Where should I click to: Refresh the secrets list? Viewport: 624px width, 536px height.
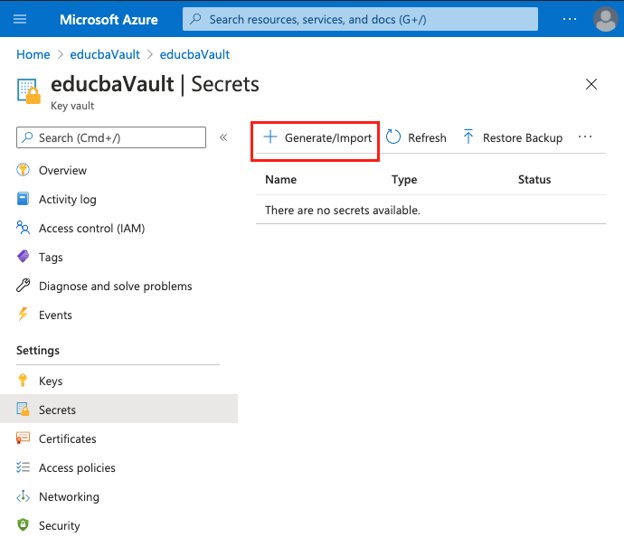point(416,138)
